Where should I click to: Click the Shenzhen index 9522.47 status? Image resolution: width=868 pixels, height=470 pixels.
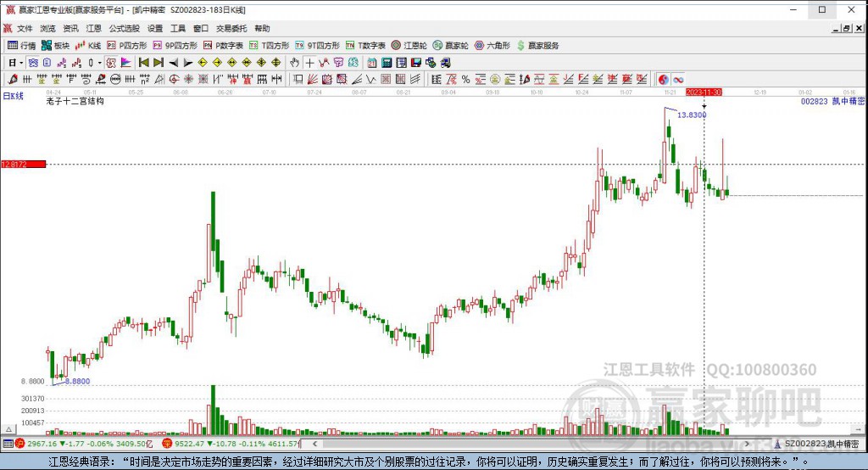point(231,444)
